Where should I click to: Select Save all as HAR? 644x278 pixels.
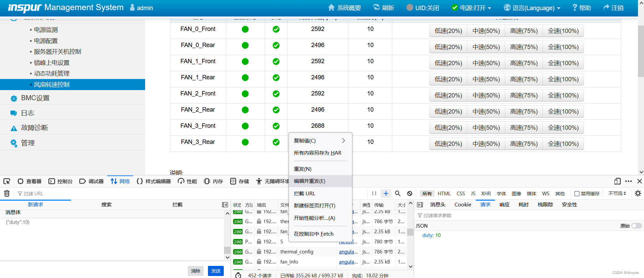coord(320,153)
